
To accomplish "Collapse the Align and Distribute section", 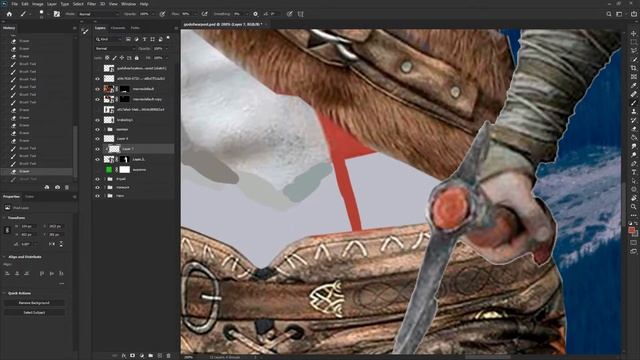I will coord(4,257).
